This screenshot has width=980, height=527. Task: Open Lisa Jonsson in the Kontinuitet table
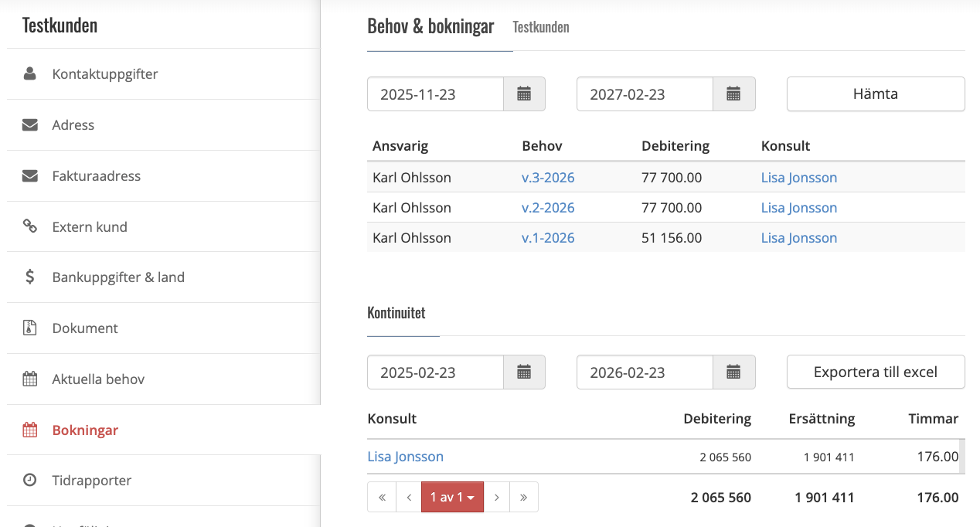(406, 457)
